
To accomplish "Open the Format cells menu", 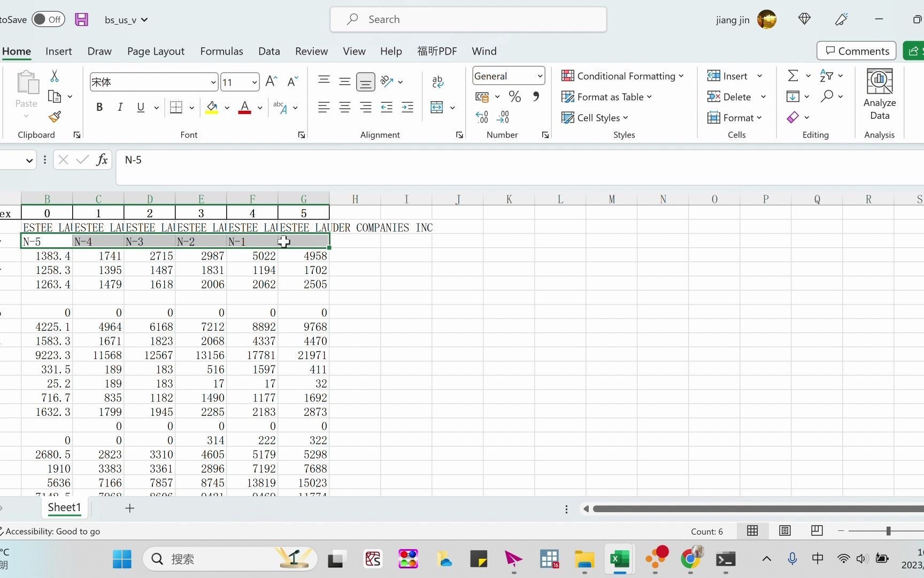I will (735, 118).
